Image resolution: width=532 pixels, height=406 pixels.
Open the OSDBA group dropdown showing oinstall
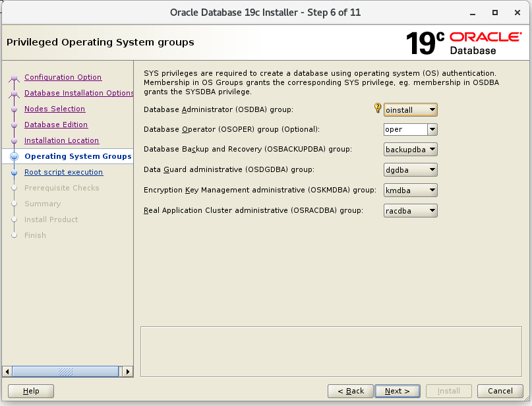point(411,110)
